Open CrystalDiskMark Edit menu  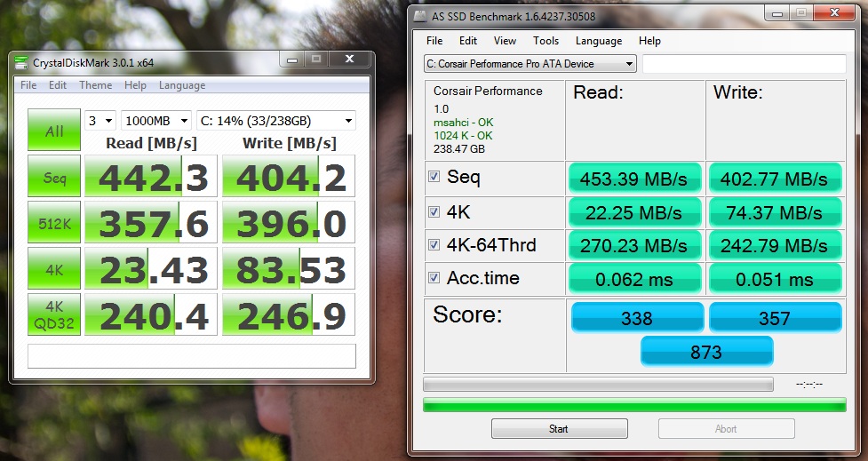tap(58, 85)
